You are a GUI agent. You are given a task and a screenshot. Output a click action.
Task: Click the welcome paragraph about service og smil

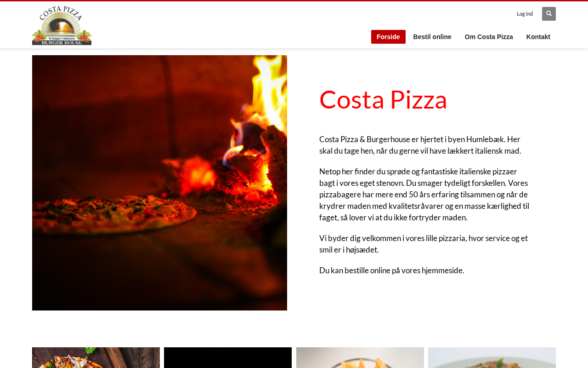coord(424,244)
